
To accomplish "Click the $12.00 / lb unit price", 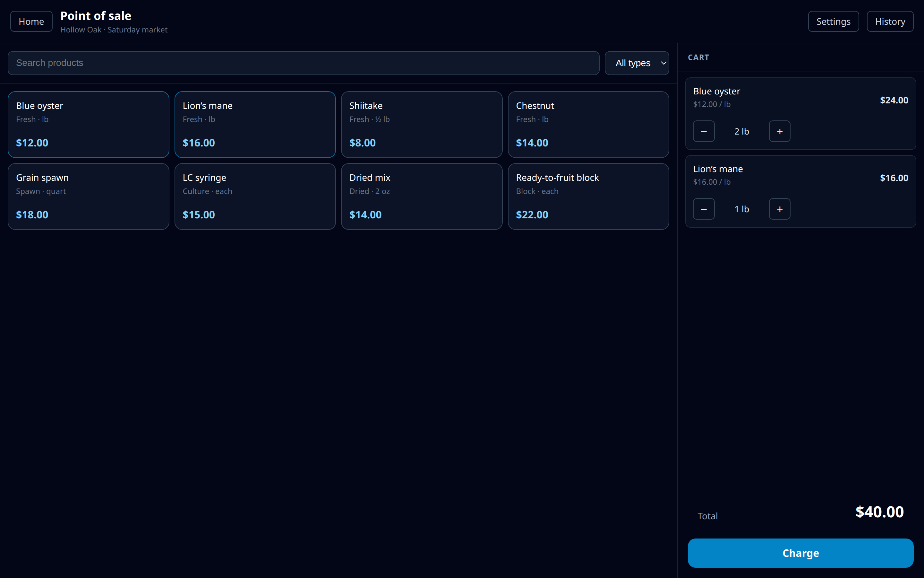I will (712, 104).
